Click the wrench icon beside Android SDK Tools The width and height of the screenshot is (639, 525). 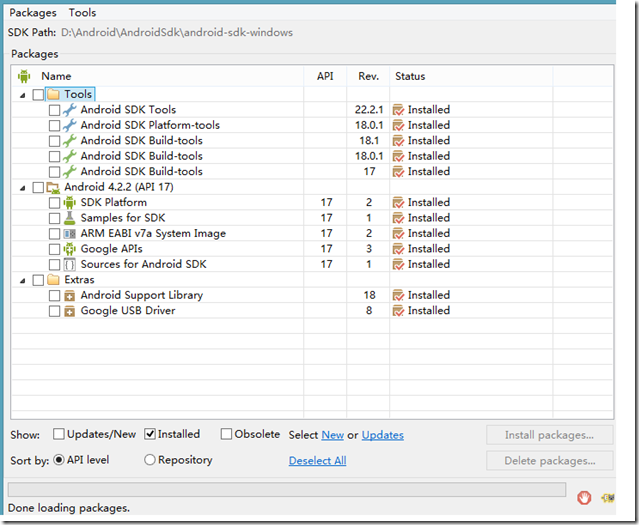pos(70,110)
